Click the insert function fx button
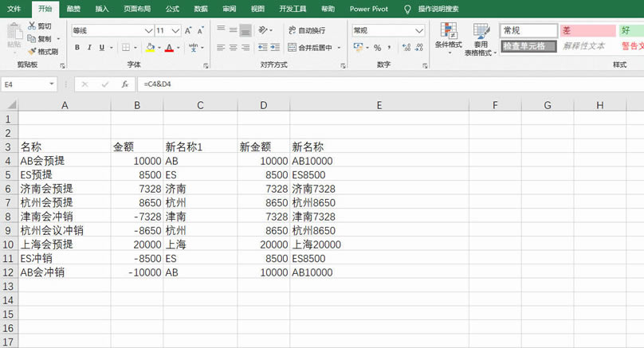 click(x=125, y=84)
